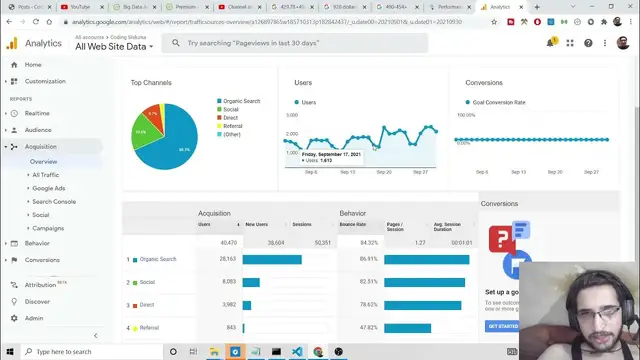Open the help question mark icon
Screen dimensions: 640x360
pos(588,43)
